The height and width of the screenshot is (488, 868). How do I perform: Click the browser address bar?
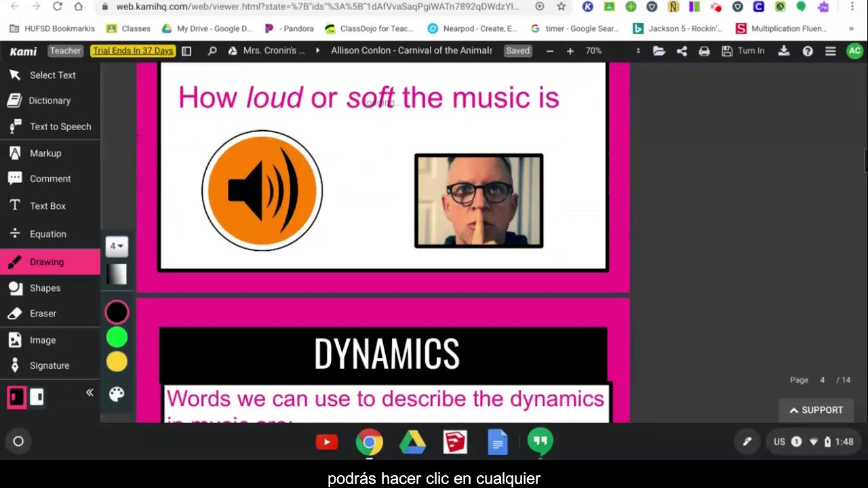(317, 7)
